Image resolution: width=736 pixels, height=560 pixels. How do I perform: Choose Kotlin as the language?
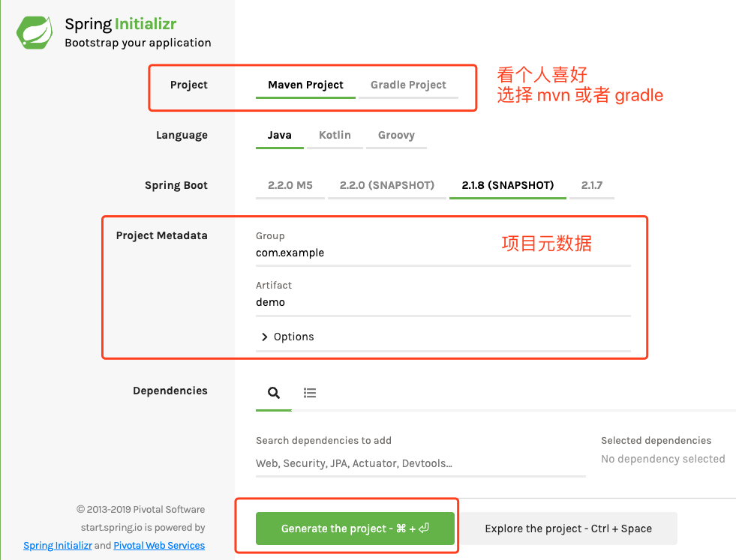(335, 135)
